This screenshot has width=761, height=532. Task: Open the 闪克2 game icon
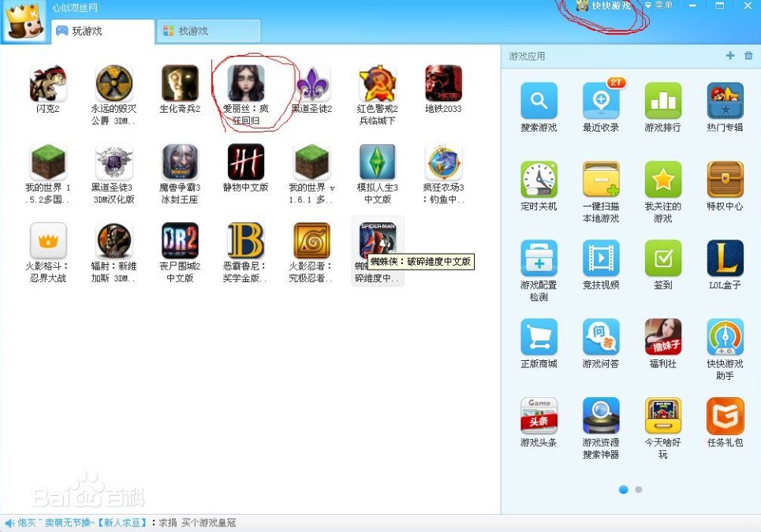[x=47, y=84]
